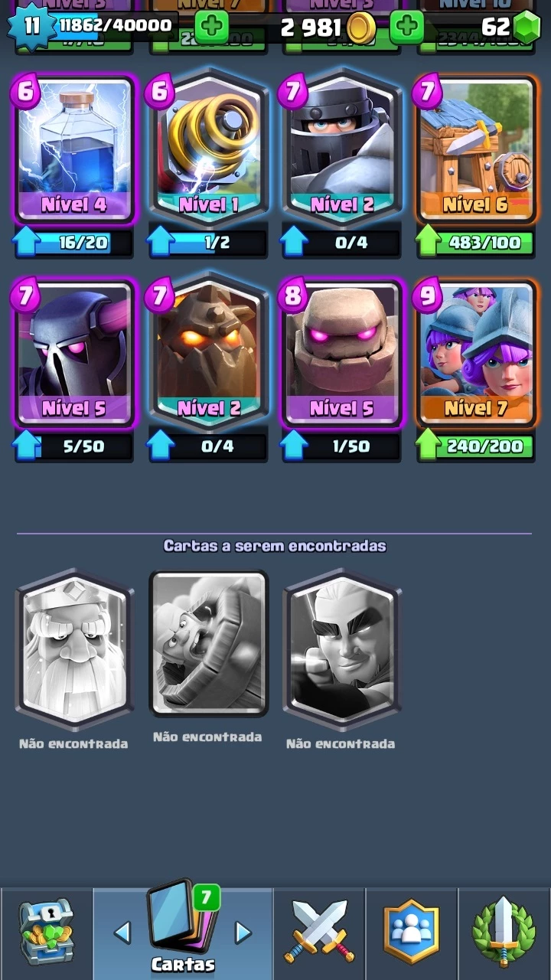Open the chest shop tab icon
Viewport: 551px width, 980px height.
pos(46,931)
